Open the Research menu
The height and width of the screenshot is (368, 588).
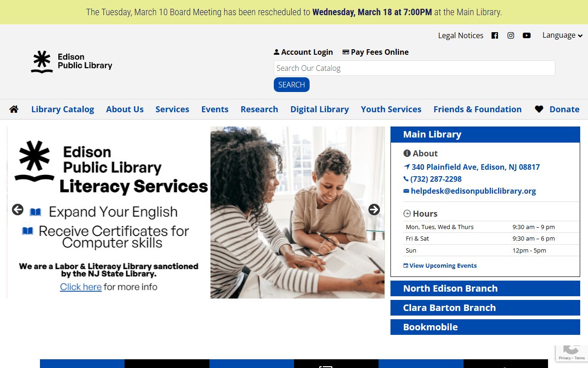[260, 109]
